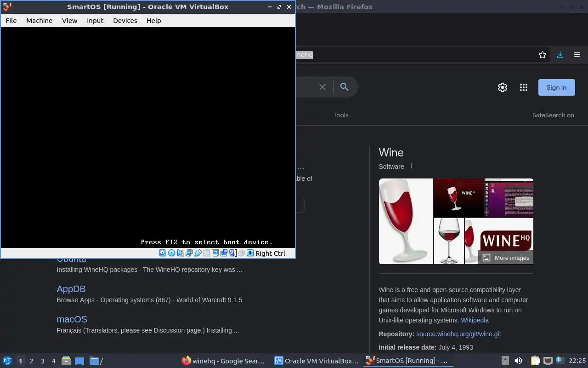Open the source.winehq.org/git/wine.git repository link
The height and width of the screenshot is (368, 588).
[458, 334]
